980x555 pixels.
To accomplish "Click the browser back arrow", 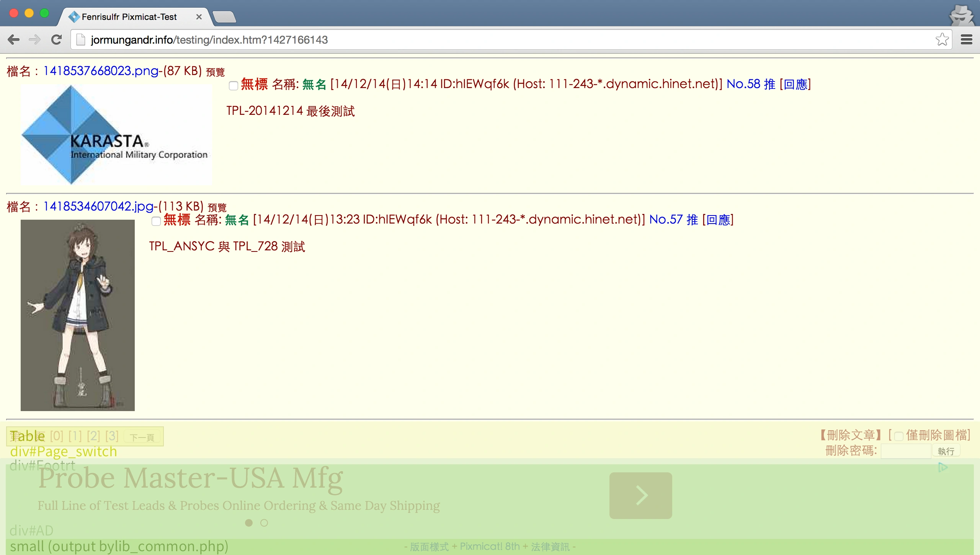I will pyautogui.click(x=14, y=39).
